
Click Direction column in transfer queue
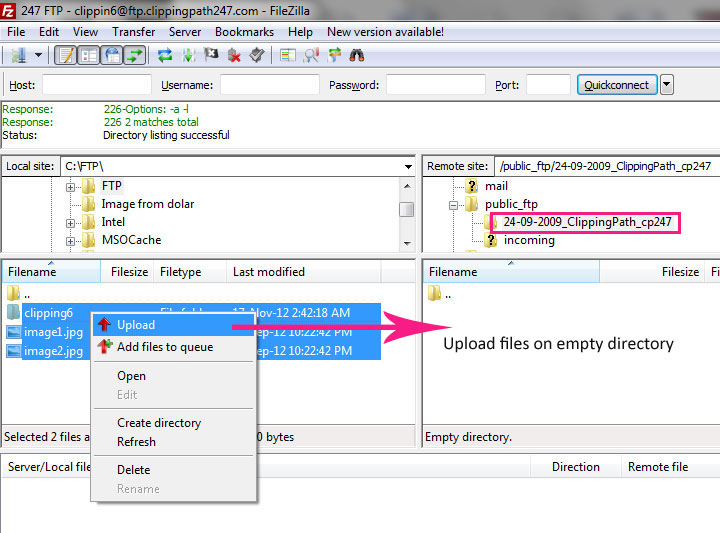pyautogui.click(x=575, y=467)
